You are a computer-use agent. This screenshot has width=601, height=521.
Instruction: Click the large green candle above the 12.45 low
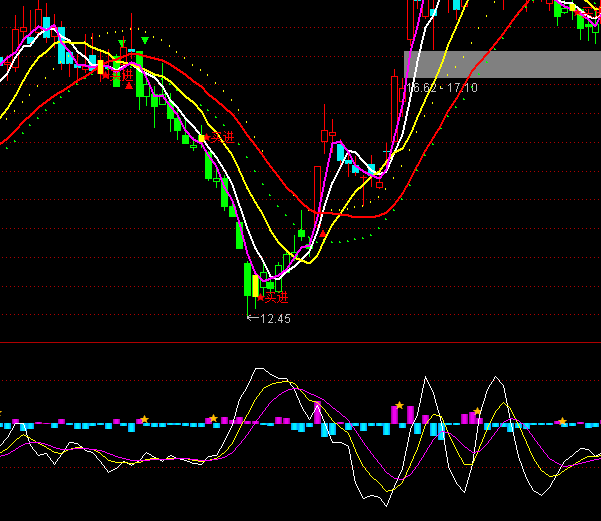(247, 280)
